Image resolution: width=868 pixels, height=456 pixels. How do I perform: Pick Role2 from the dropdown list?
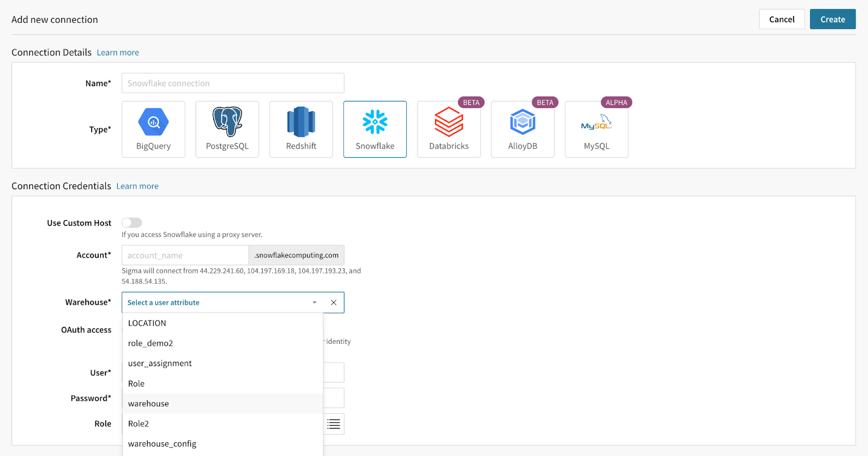223,423
